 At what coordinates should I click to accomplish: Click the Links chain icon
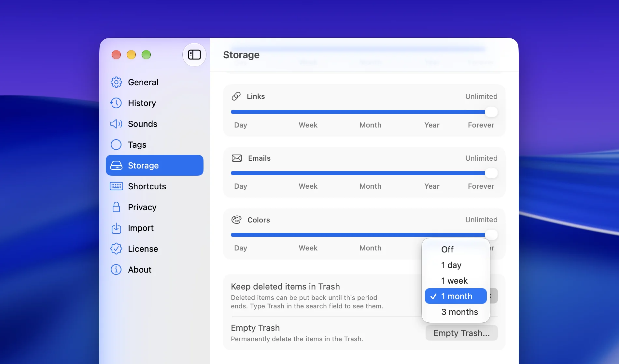point(236,96)
